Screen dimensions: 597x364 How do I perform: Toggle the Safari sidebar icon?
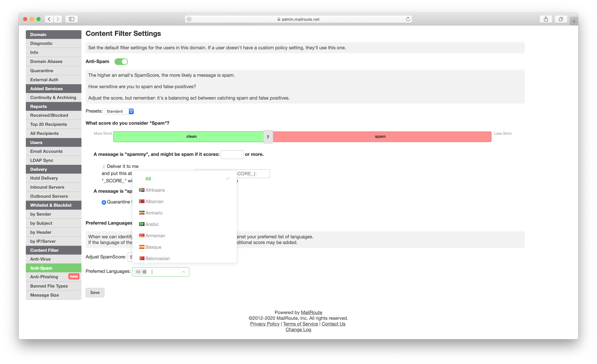click(x=71, y=19)
